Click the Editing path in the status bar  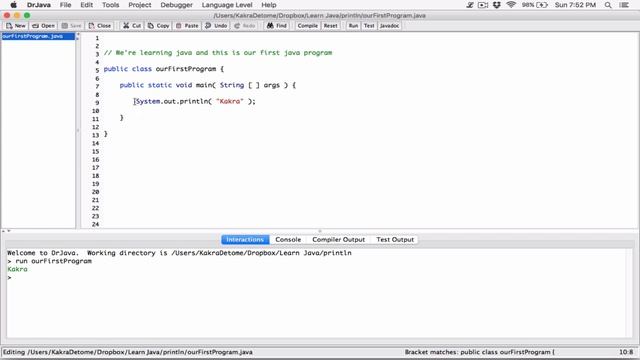click(128, 352)
